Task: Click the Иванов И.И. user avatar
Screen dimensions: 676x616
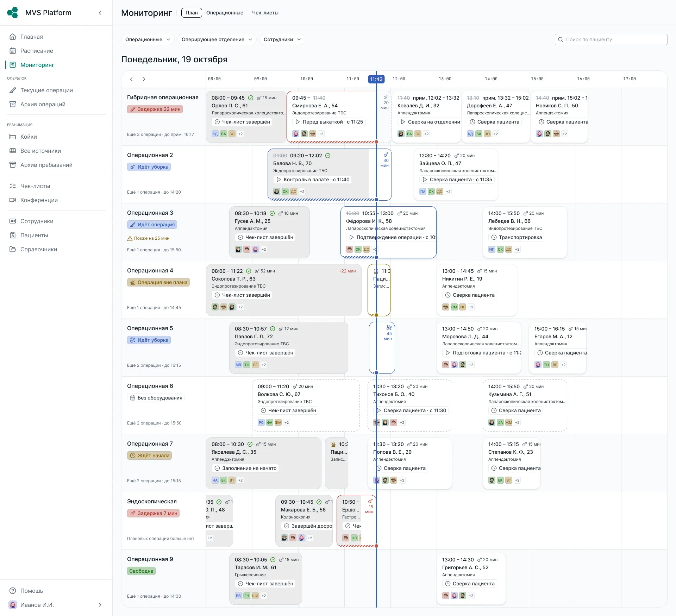Action: click(13, 605)
